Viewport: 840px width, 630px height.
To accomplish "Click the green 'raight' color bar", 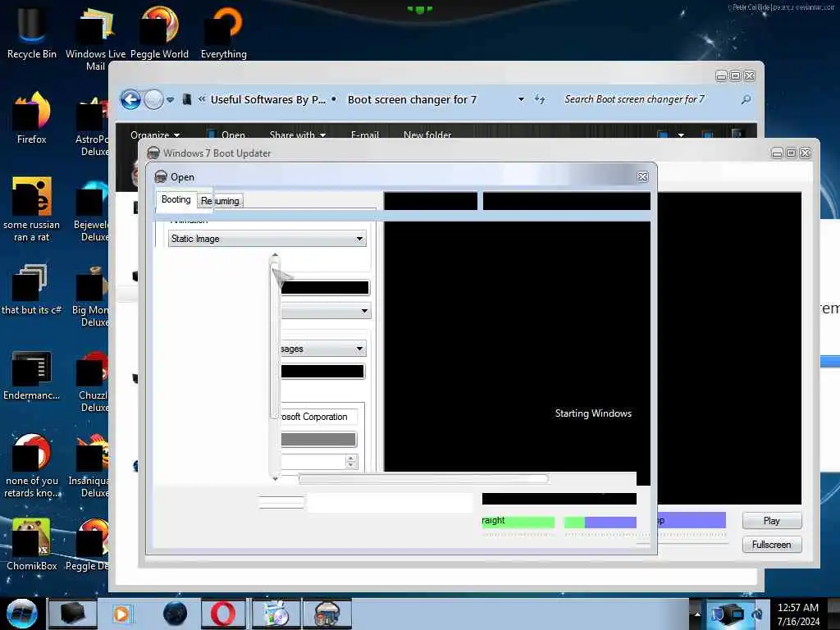I will [518, 521].
